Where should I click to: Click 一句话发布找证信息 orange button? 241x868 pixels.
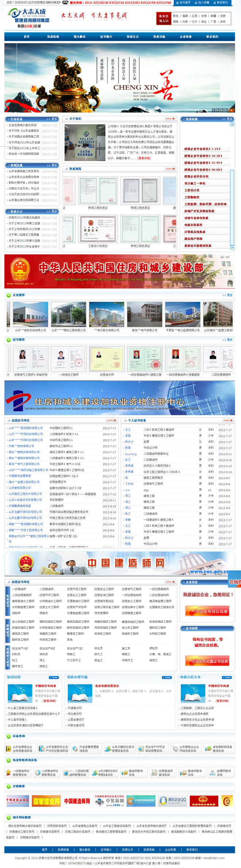point(207,611)
